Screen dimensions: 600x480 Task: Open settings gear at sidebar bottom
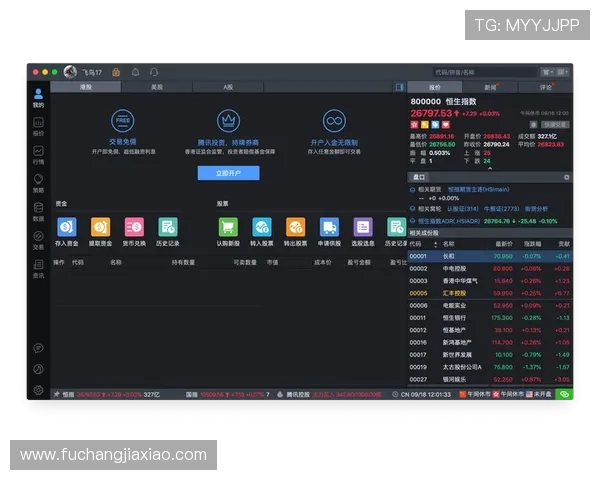(38, 390)
